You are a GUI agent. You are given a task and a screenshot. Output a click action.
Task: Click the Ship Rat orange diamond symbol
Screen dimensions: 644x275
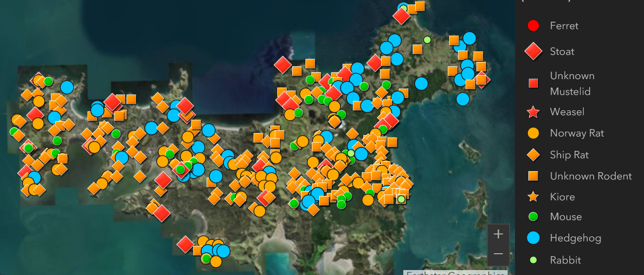tap(533, 155)
